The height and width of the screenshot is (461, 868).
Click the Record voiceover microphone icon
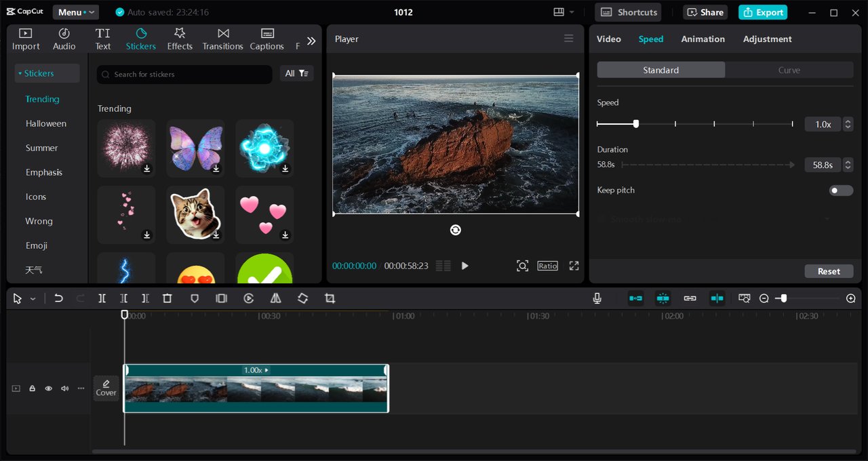coord(597,298)
